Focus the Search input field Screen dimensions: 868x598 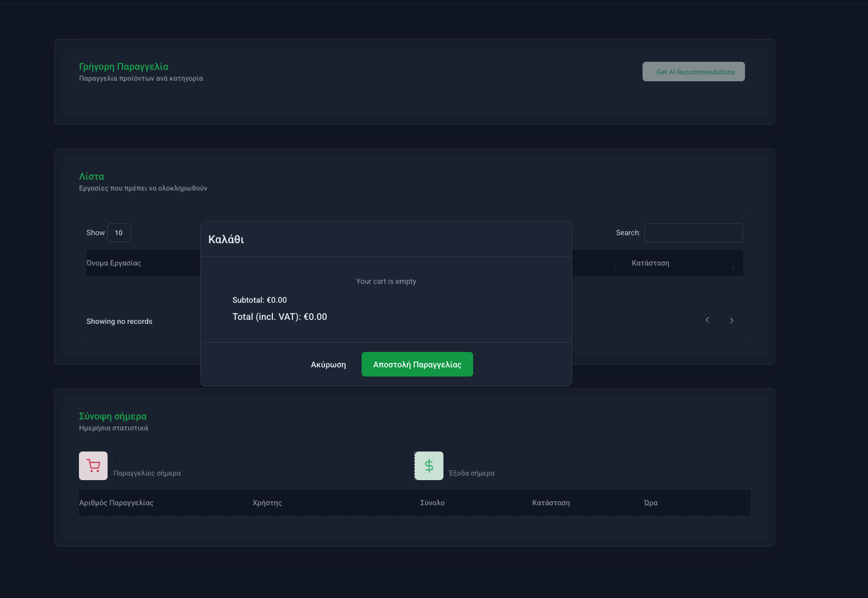pos(693,233)
